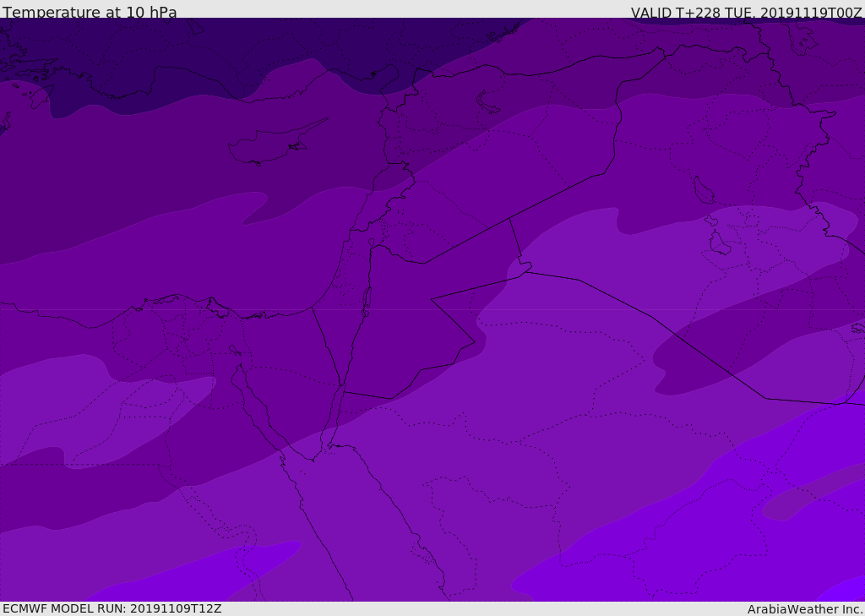This screenshot has height=616, width=865.
Task: Click the 'VALID T+228 TUE. 20191119T00Z' label
Action: [x=747, y=13]
